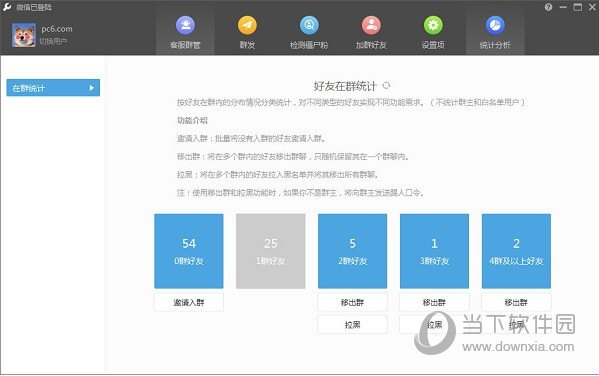
Task: Click the 邀请入群 button
Action: (x=189, y=302)
